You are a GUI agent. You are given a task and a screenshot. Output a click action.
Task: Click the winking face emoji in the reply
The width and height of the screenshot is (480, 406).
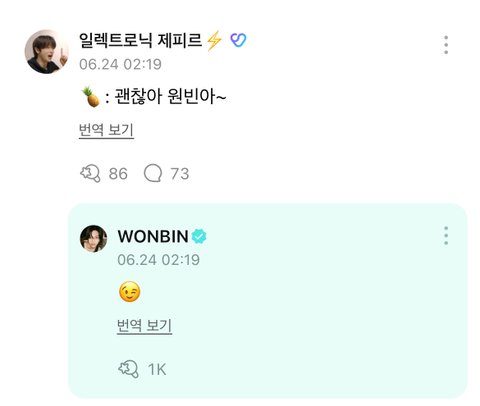129,292
